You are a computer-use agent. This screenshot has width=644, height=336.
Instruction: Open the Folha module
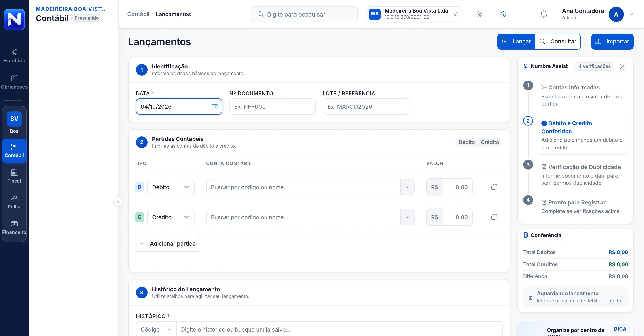coord(14,202)
